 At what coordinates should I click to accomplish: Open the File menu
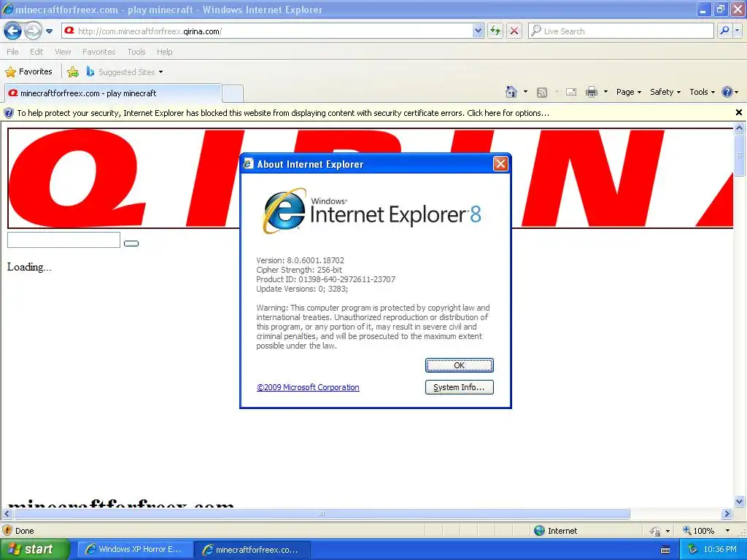tap(13, 52)
